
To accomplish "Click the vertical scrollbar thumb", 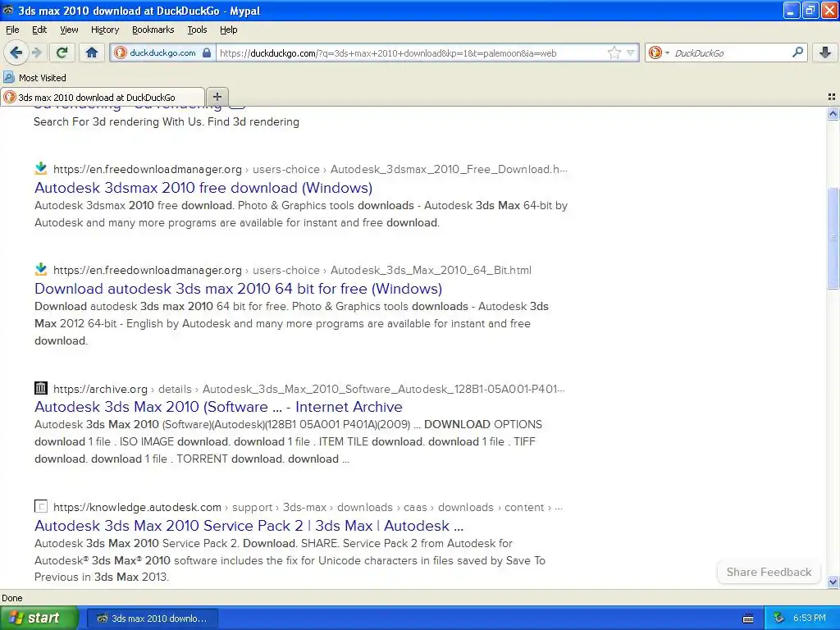I will pyautogui.click(x=833, y=238).
